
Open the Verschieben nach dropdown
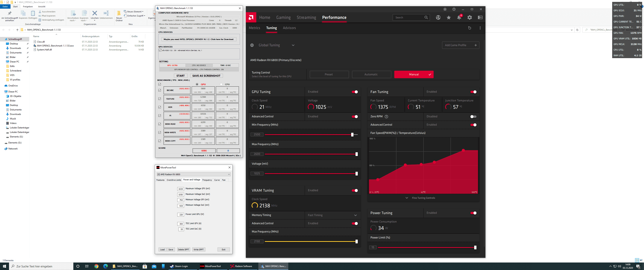pyautogui.click(x=73, y=16)
